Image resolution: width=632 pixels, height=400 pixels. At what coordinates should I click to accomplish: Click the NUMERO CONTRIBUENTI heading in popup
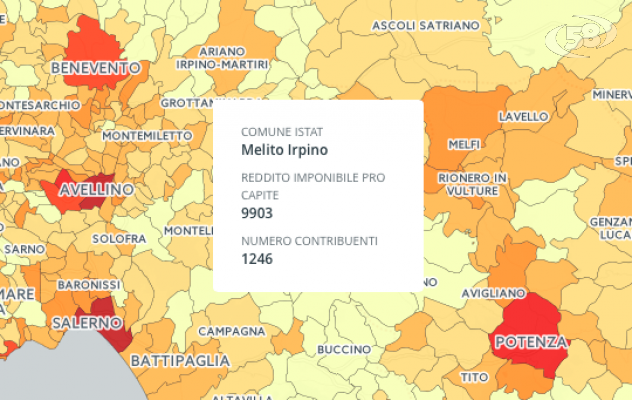[309, 241]
